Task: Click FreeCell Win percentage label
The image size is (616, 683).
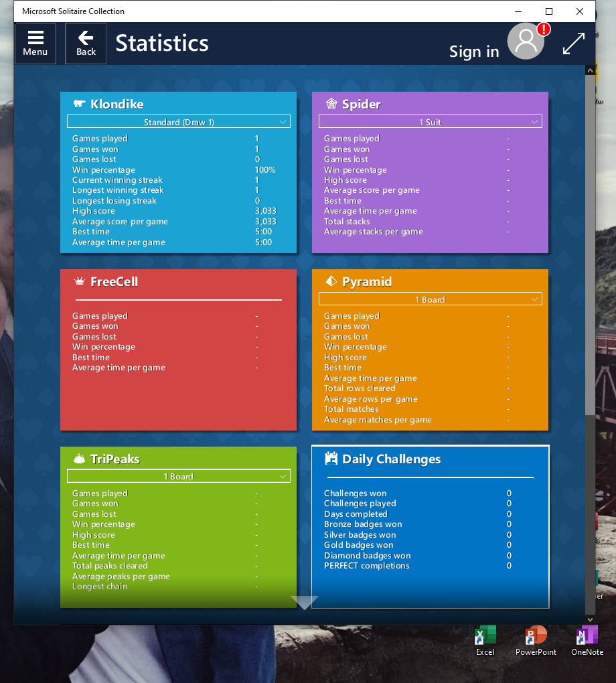Action: pyautogui.click(x=104, y=347)
